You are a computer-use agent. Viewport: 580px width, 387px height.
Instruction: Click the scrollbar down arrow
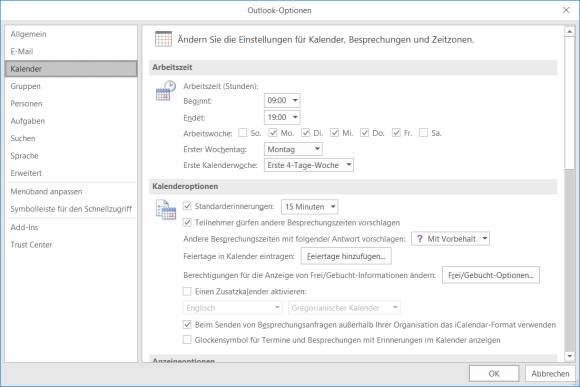click(x=569, y=356)
